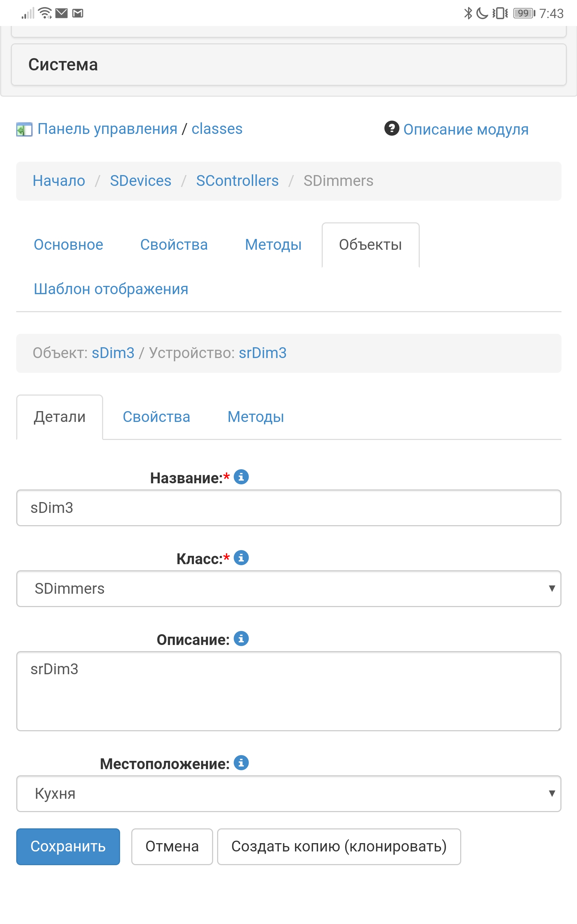
Task: Click the info icon next to Класс
Action: [242, 558]
